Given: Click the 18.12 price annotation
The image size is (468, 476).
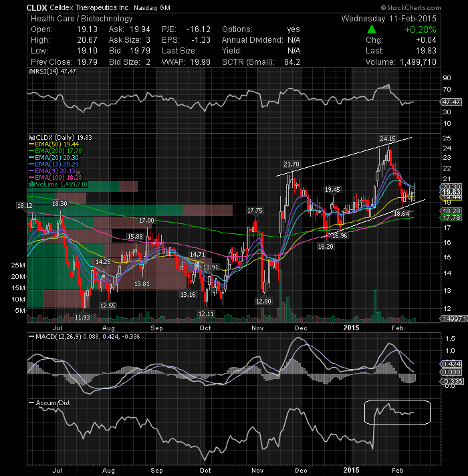Looking at the screenshot, I should click(25, 205).
